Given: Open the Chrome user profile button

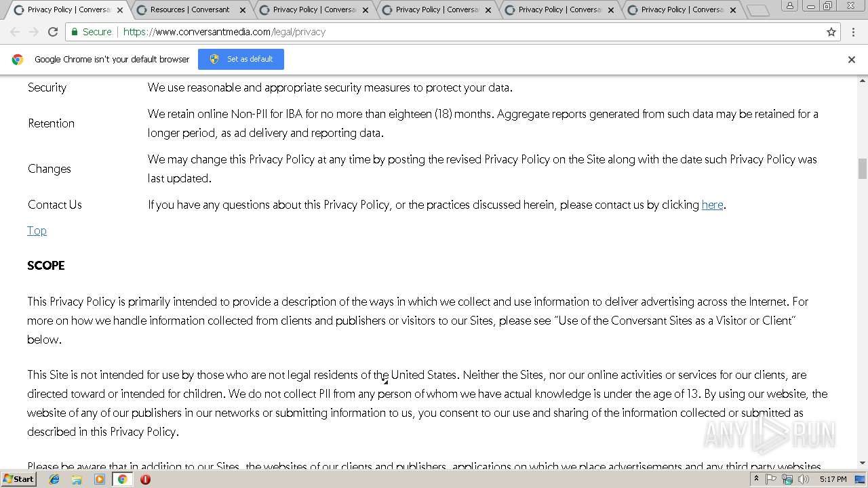Looking at the screenshot, I should tap(790, 5).
